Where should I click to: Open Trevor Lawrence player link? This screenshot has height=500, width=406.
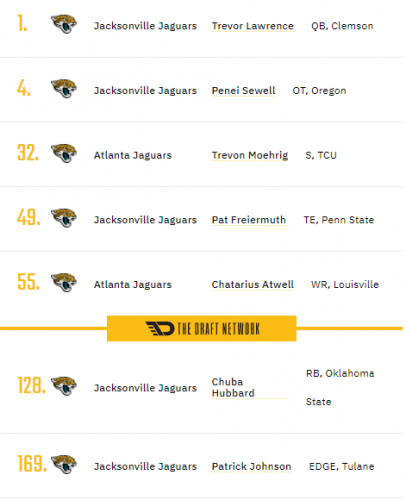(x=252, y=26)
